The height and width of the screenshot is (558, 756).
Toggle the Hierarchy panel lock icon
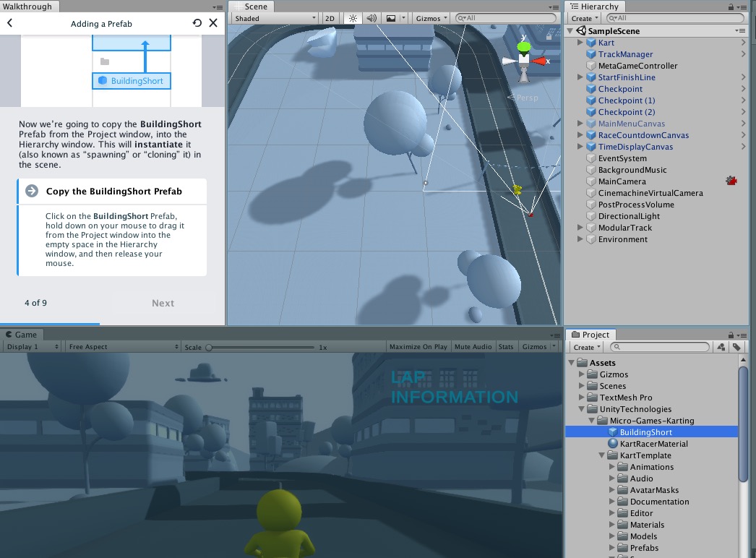point(731,7)
